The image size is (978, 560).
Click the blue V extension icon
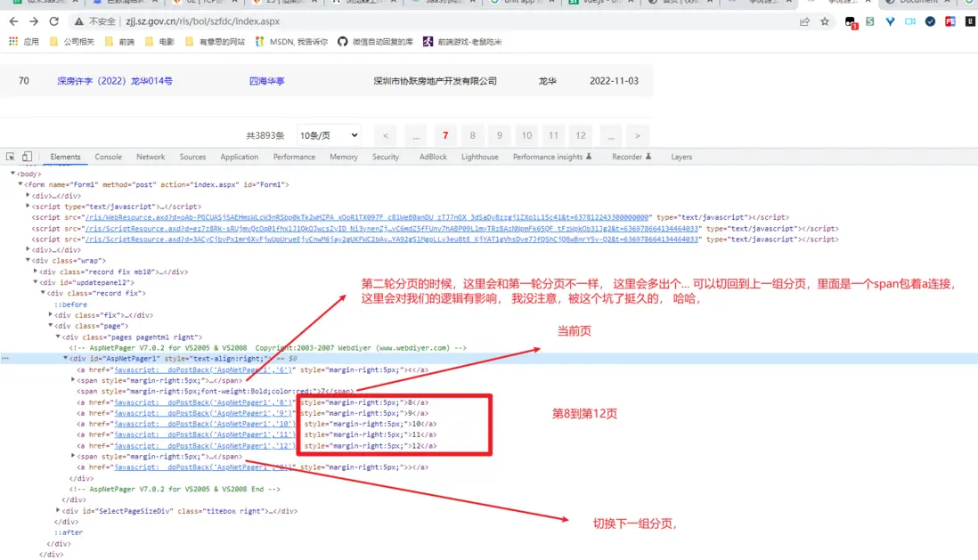click(x=890, y=21)
